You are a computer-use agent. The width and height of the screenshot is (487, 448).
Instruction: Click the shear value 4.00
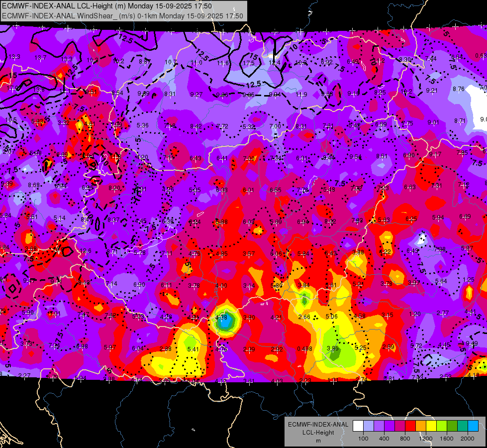coord(221,285)
